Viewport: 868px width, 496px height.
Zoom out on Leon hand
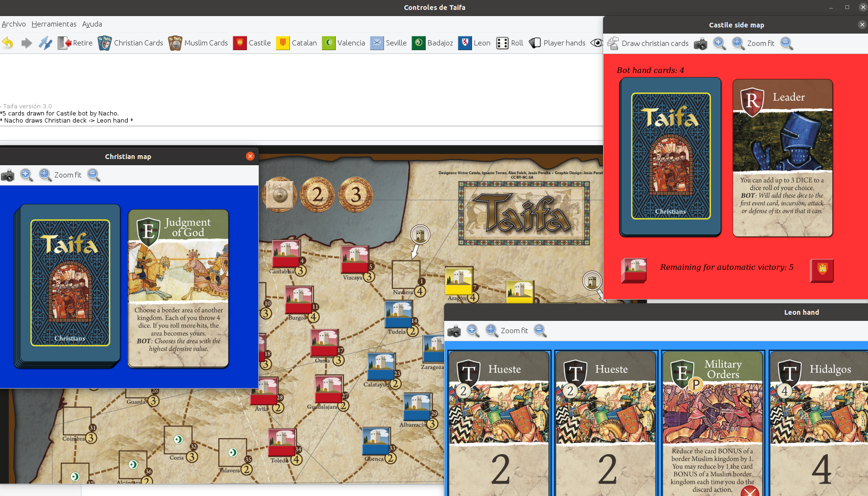click(x=540, y=331)
